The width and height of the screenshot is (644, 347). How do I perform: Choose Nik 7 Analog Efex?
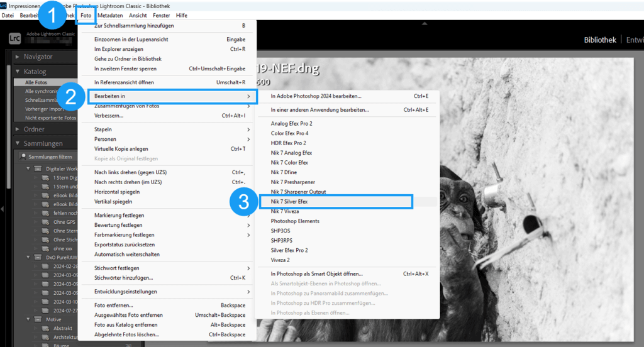(348, 153)
